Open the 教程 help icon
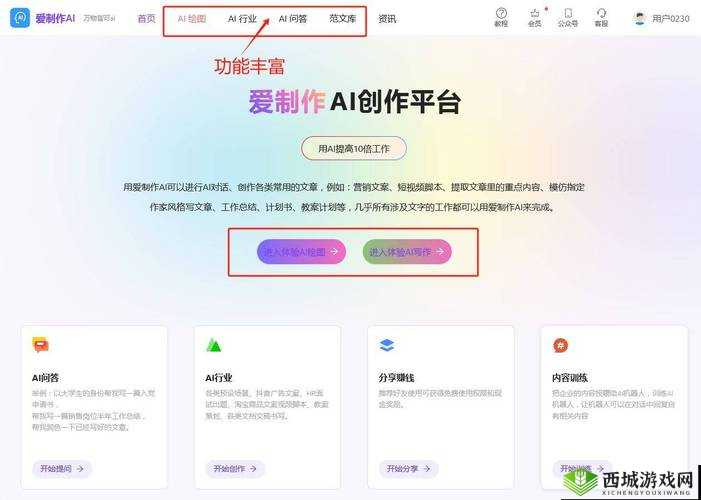Image resolution: width=701 pixels, height=500 pixels. click(502, 13)
